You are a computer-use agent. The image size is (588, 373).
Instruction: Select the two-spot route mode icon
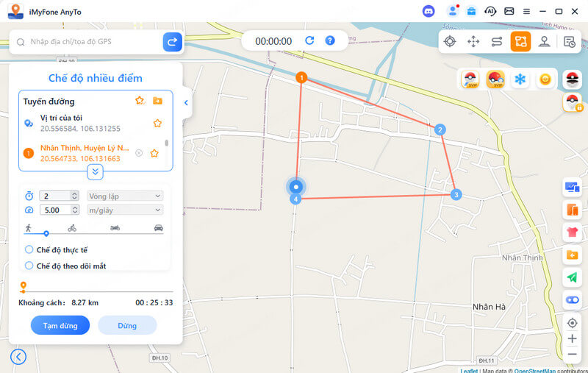[497, 41]
